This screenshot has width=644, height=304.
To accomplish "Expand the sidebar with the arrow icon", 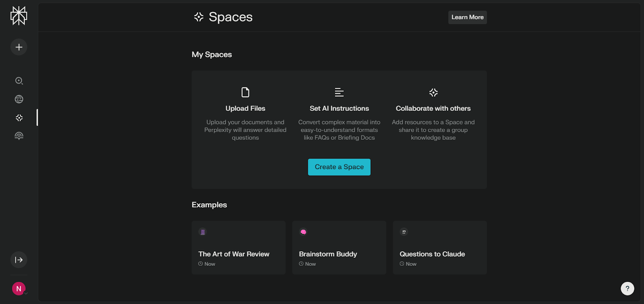I will pyautogui.click(x=19, y=260).
